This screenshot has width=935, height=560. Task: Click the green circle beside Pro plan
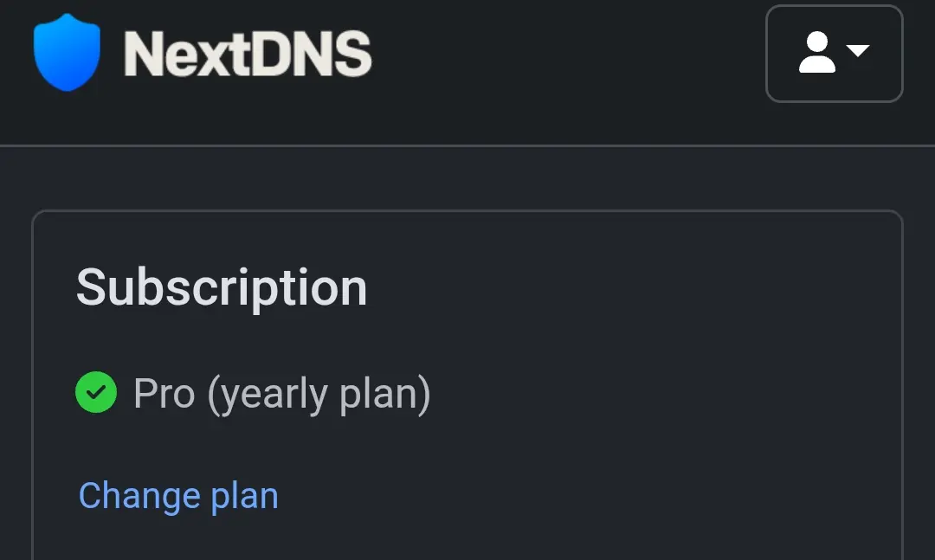tap(96, 392)
